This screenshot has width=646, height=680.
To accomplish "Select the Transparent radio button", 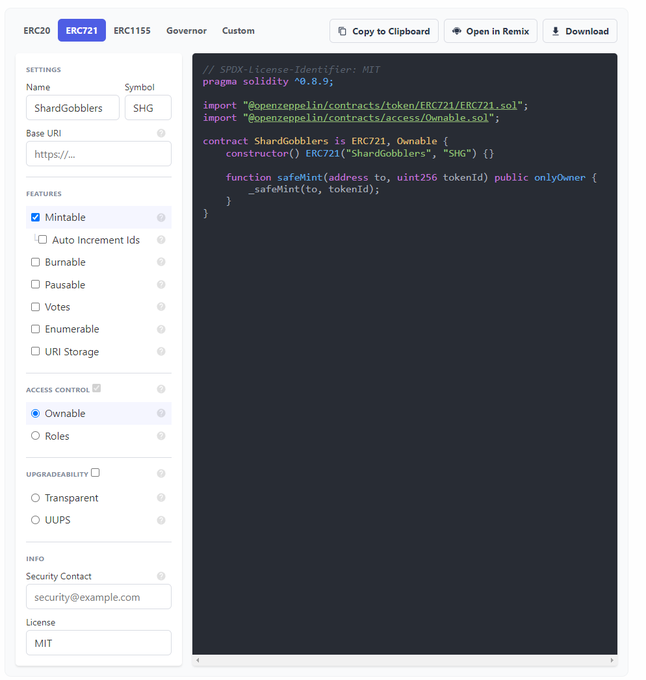I will click(x=36, y=497).
